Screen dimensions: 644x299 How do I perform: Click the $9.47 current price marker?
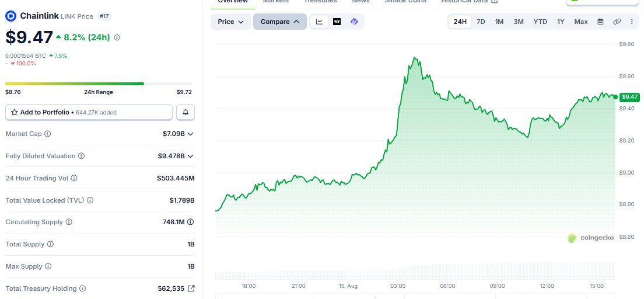629,97
